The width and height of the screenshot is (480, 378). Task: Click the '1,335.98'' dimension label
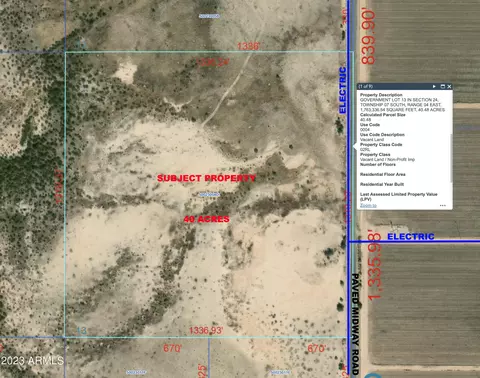click(x=375, y=265)
